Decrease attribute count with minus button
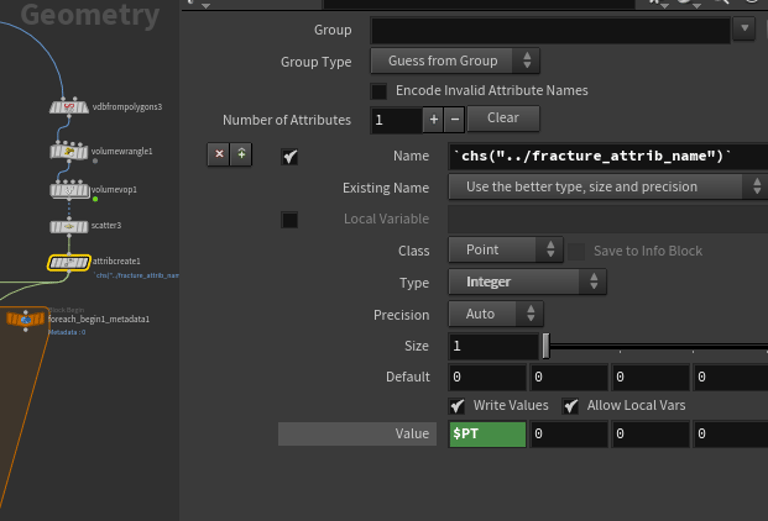768x521 pixels. 455,119
